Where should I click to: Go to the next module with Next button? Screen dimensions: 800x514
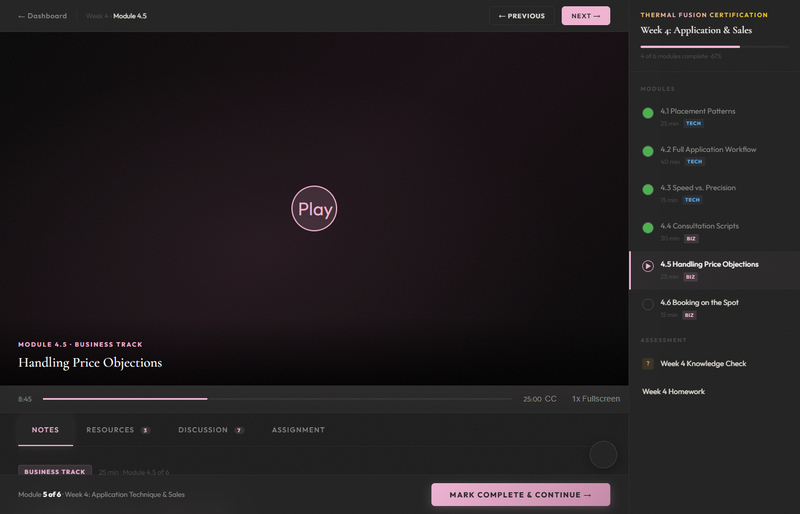(x=585, y=16)
